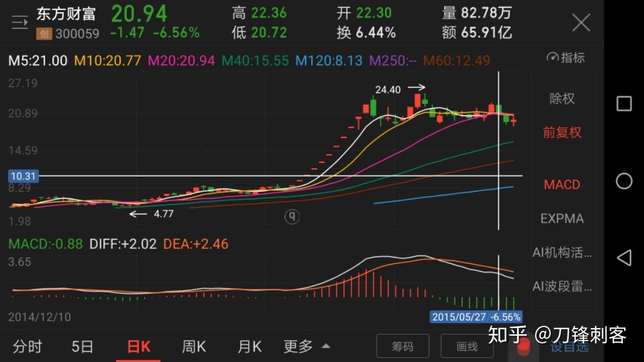Image resolution: width=644 pixels, height=362 pixels.
Task: Tap the M40:15.55 moving average label
Action: coord(255,61)
